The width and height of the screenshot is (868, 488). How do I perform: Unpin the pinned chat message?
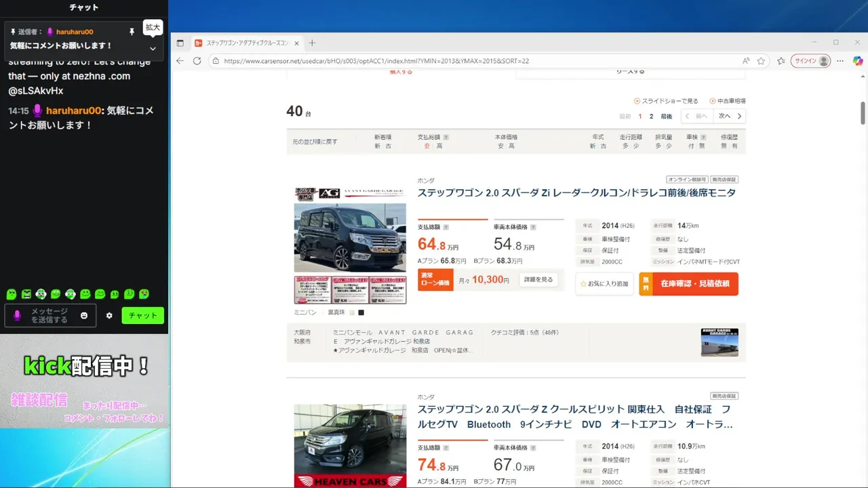click(x=132, y=32)
